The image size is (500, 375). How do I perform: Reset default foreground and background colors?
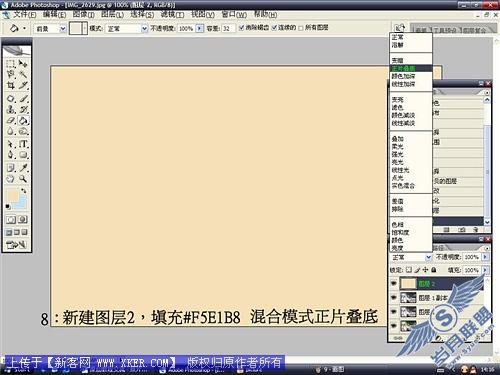[8, 207]
